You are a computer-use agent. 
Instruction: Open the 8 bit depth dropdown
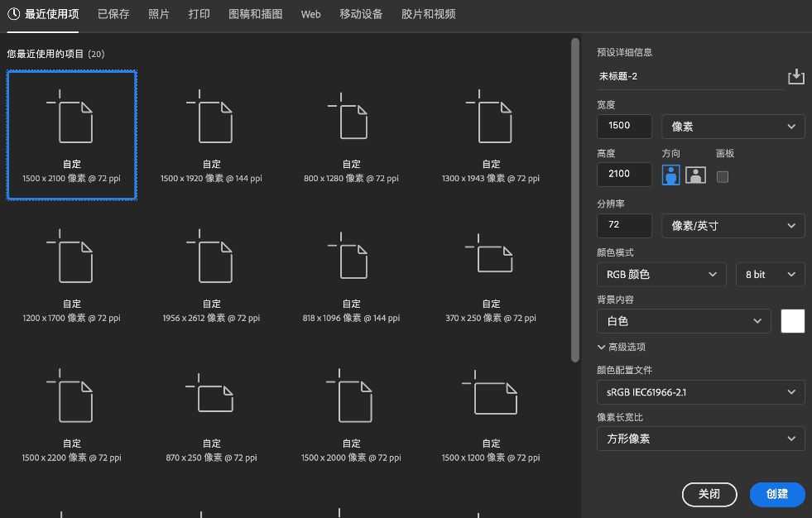771,274
